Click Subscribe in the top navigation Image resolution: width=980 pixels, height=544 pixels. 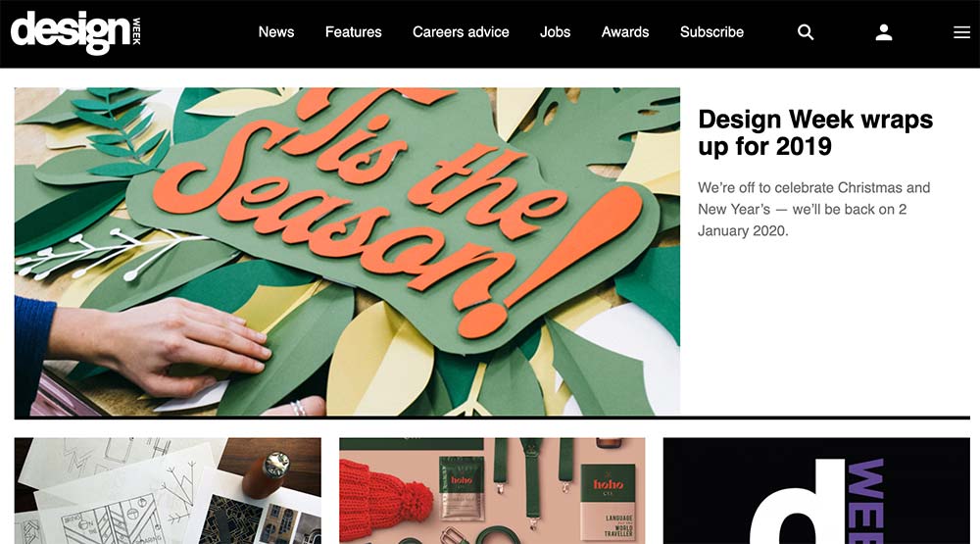pos(711,32)
